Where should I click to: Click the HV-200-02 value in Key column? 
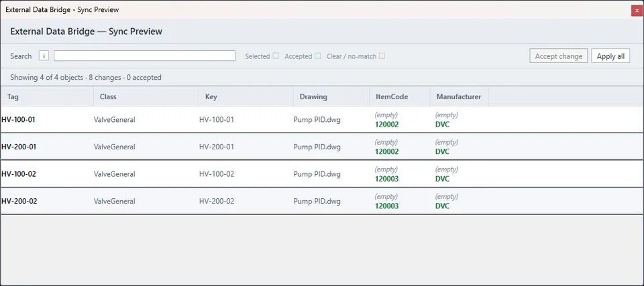(217, 202)
